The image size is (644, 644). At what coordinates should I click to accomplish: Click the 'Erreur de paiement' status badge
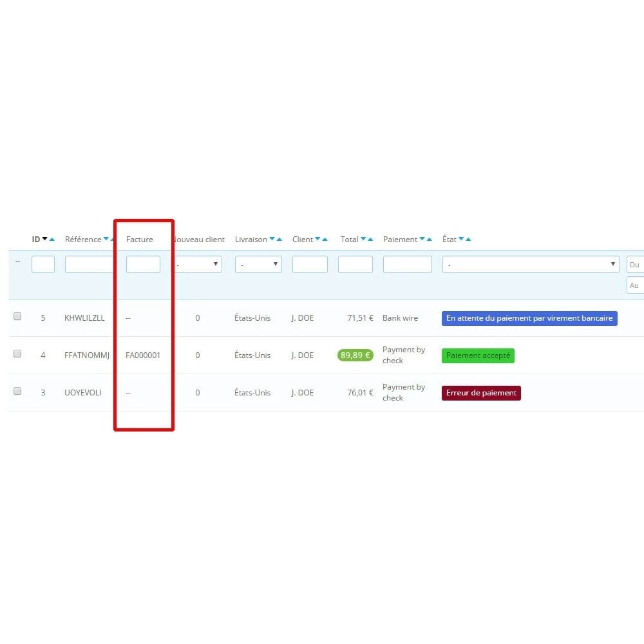(481, 393)
